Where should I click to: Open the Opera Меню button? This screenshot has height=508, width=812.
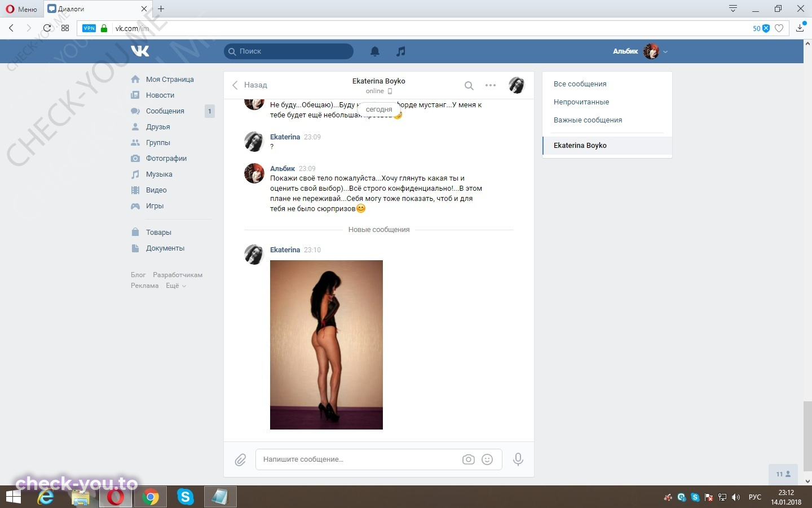(x=21, y=9)
